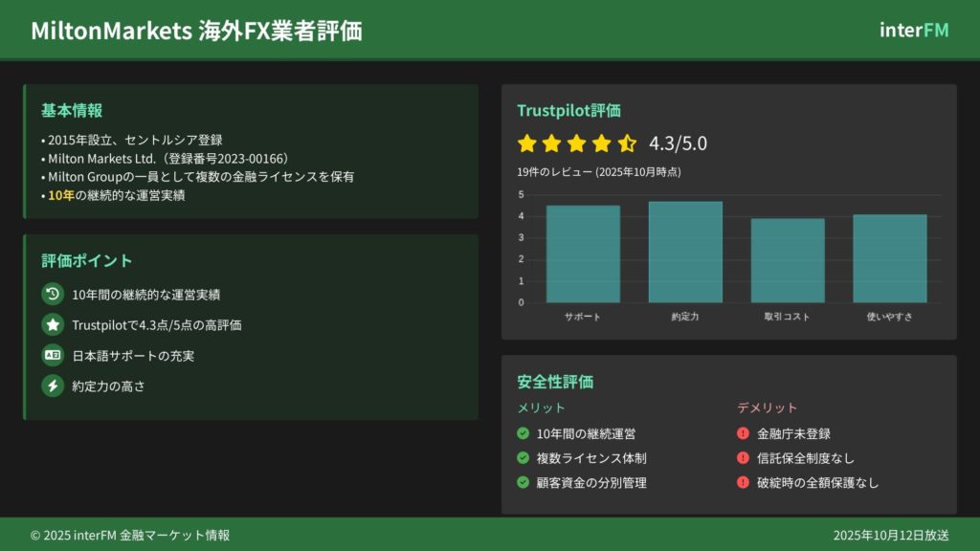Select the サポート bar in the chart

point(583,254)
